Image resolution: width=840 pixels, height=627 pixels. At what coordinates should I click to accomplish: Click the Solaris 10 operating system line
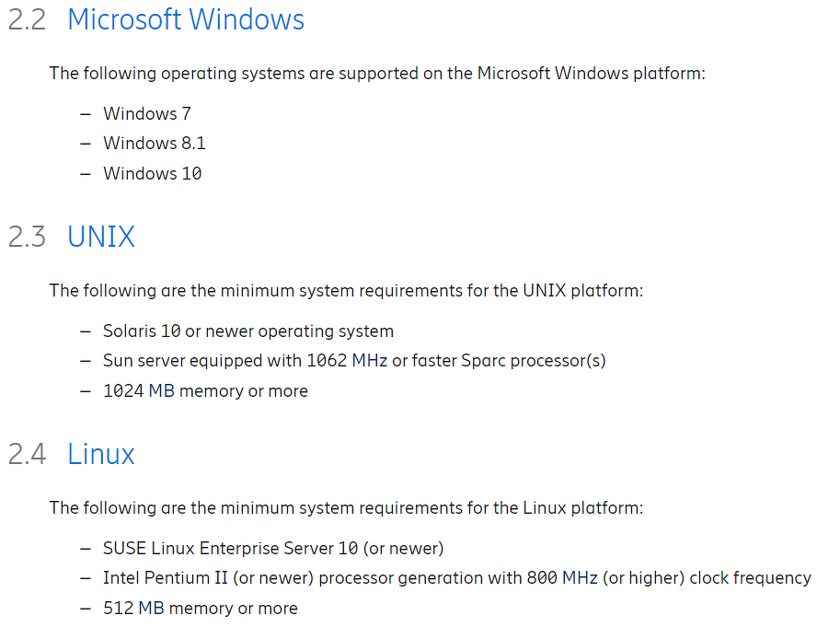click(247, 331)
